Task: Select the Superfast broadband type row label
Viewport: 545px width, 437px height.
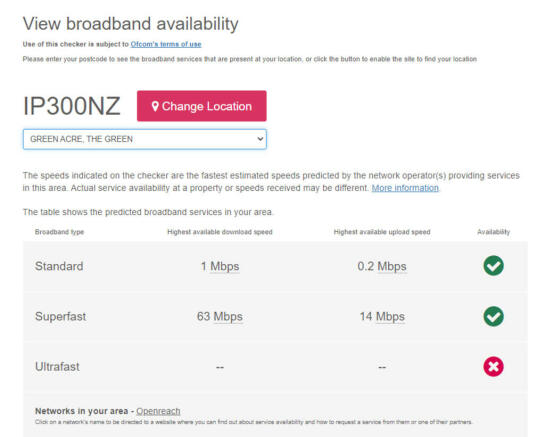Action: 60,316
